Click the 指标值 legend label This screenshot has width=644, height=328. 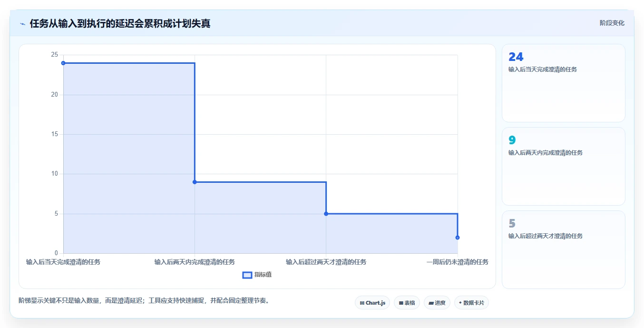coord(263,275)
